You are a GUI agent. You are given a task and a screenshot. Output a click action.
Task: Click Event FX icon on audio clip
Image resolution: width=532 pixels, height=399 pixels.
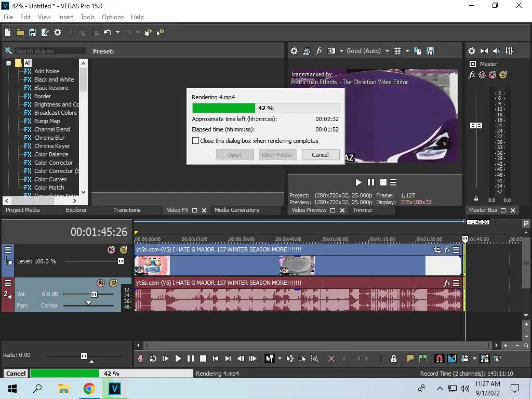pos(447,283)
